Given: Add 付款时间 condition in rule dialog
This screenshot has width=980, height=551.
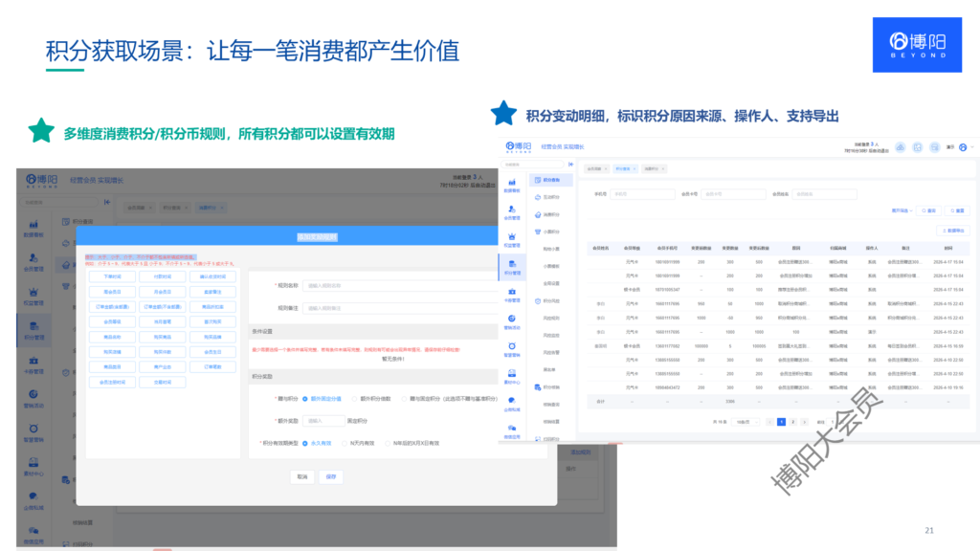Looking at the screenshot, I should click(163, 276).
